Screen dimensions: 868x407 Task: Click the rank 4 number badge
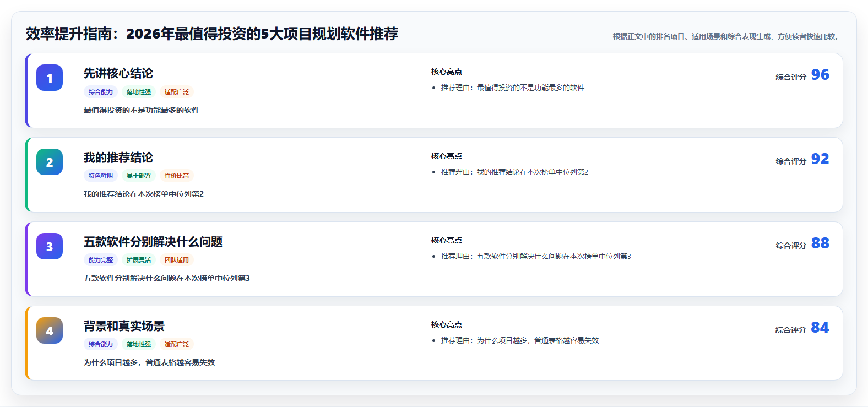coord(50,330)
